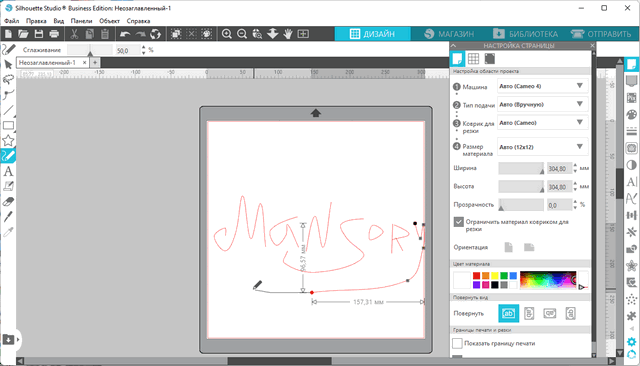Click the horizontal canvas scrollbar thumb

click(280, 361)
